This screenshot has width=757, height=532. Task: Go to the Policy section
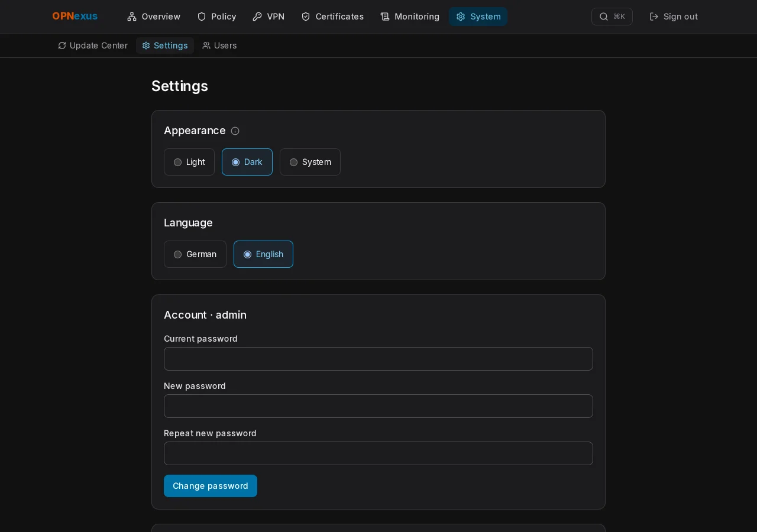[216, 17]
